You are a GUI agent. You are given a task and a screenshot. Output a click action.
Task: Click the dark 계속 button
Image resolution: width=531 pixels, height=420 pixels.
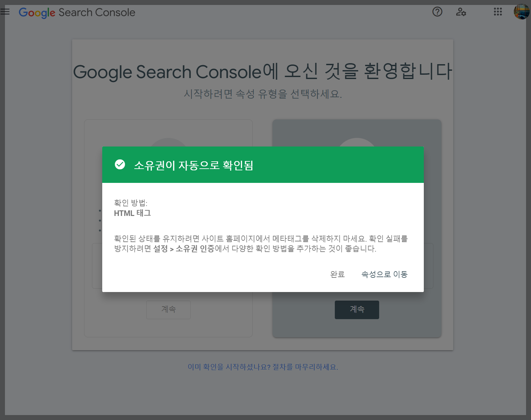click(357, 310)
